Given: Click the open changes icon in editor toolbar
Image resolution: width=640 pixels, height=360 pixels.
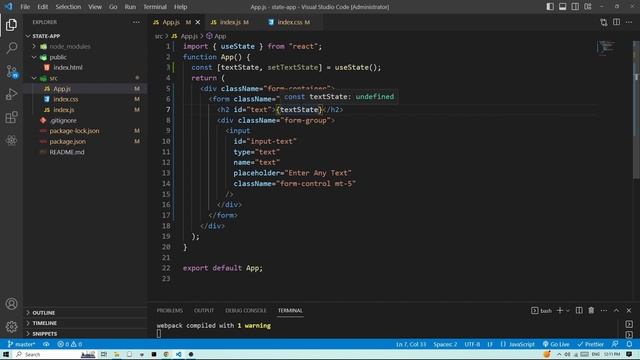Looking at the screenshot, I should pos(604,22).
